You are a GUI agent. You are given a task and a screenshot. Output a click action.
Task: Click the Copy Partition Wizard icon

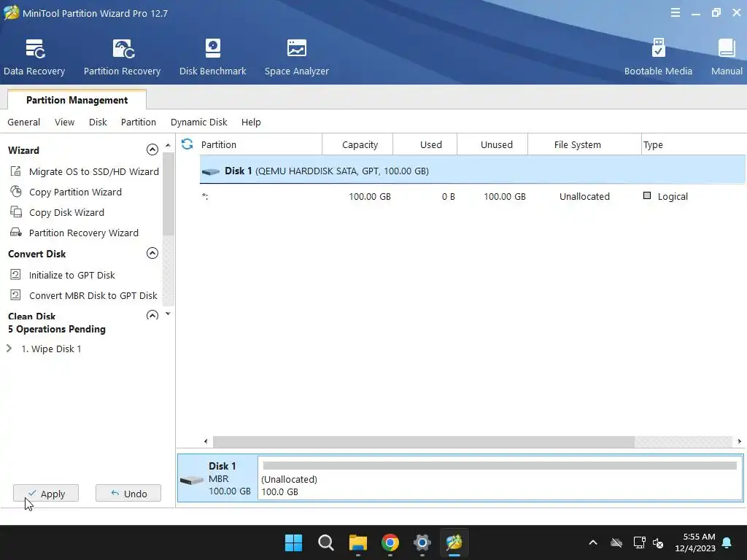[x=16, y=192]
